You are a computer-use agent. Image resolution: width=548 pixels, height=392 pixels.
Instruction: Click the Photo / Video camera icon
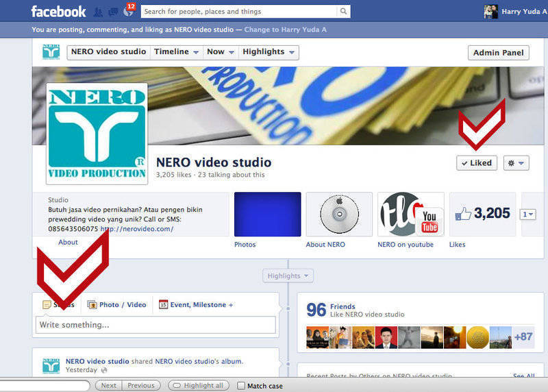point(92,305)
